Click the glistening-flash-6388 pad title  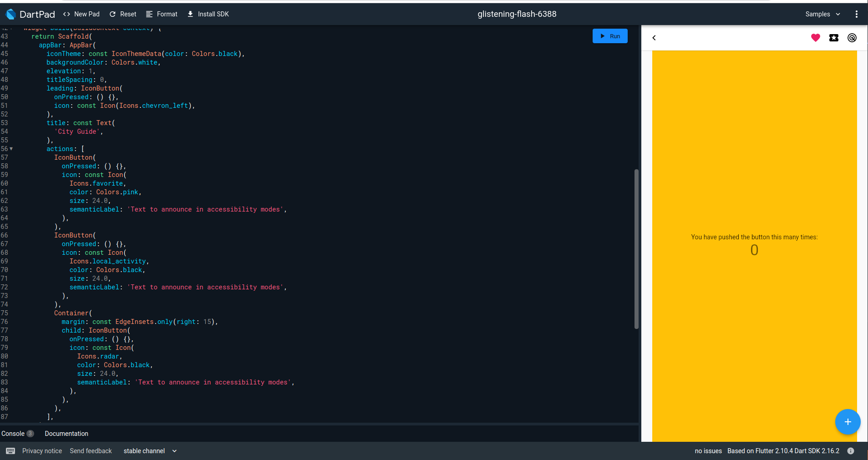(517, 14)
